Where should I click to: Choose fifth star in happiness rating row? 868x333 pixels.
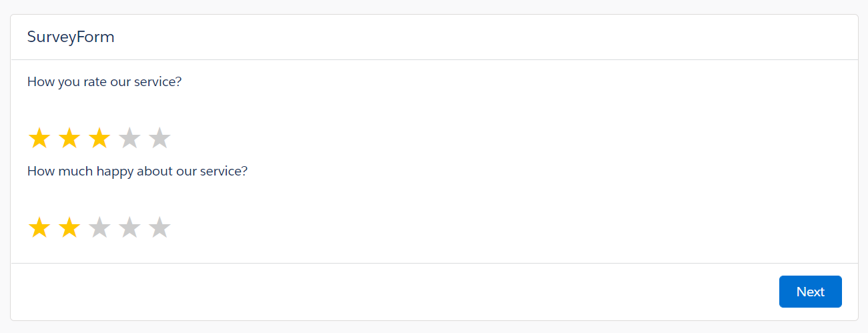point(159,228)
